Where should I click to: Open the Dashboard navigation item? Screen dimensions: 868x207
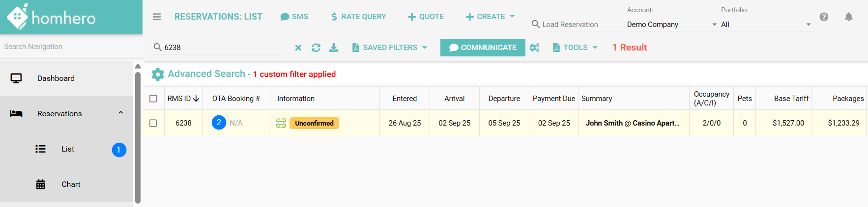pyautogui.click(x=56, y=78)
